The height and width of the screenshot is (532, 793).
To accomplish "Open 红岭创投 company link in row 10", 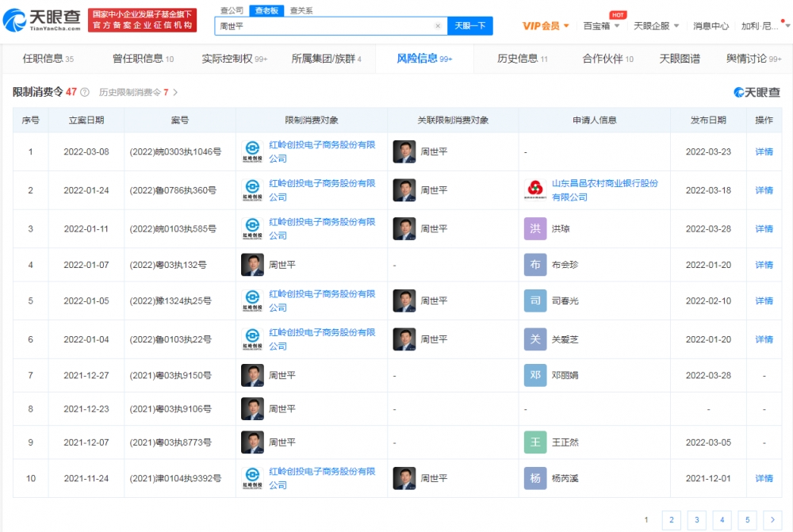I will click(322, 478).
